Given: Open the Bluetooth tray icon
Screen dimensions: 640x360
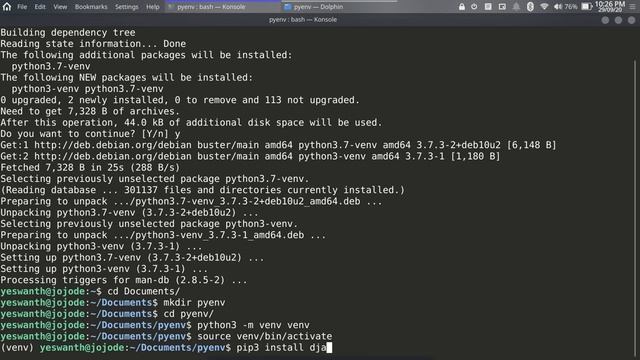Looking at the screenshot, I should click(x=530, y=7).
